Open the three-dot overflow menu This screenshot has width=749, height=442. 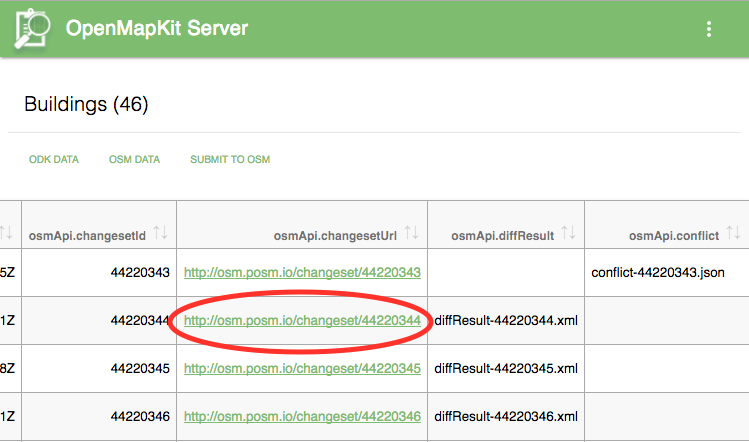(x=709, y=29)
